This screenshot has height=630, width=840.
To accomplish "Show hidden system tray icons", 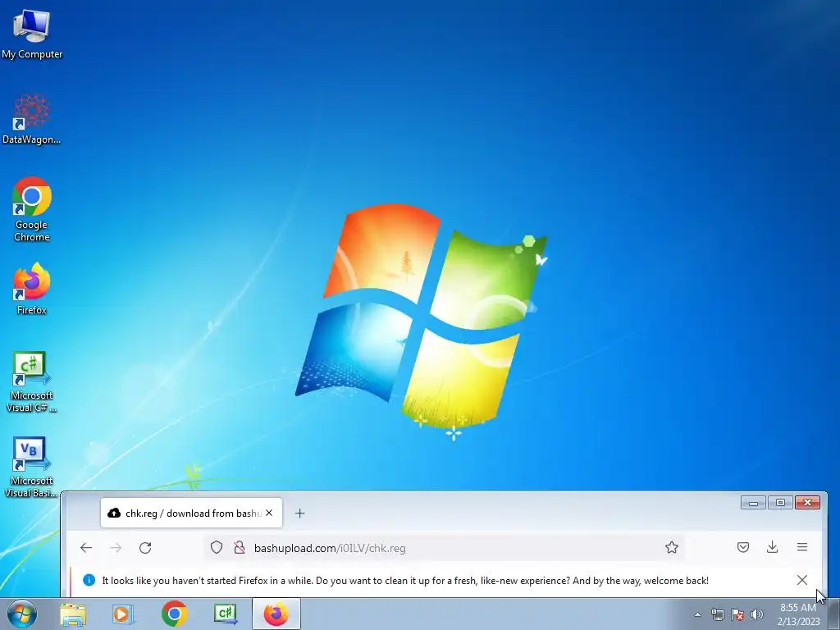I will (697, 614).
